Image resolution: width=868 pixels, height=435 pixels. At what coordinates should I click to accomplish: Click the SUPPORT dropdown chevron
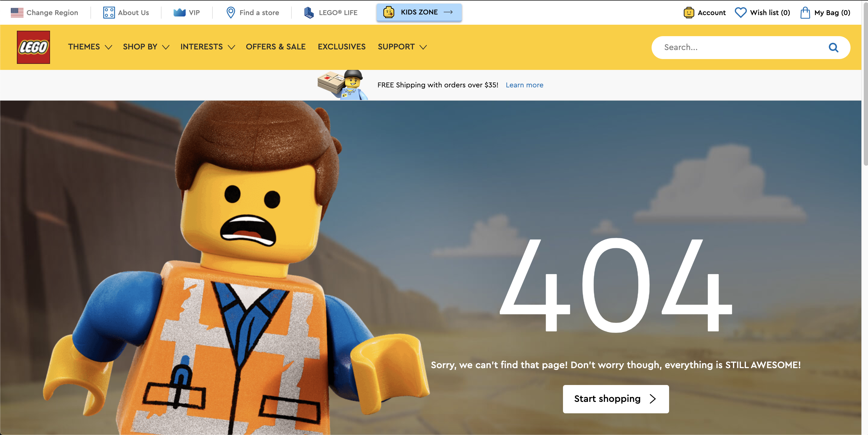coord(423,47)
